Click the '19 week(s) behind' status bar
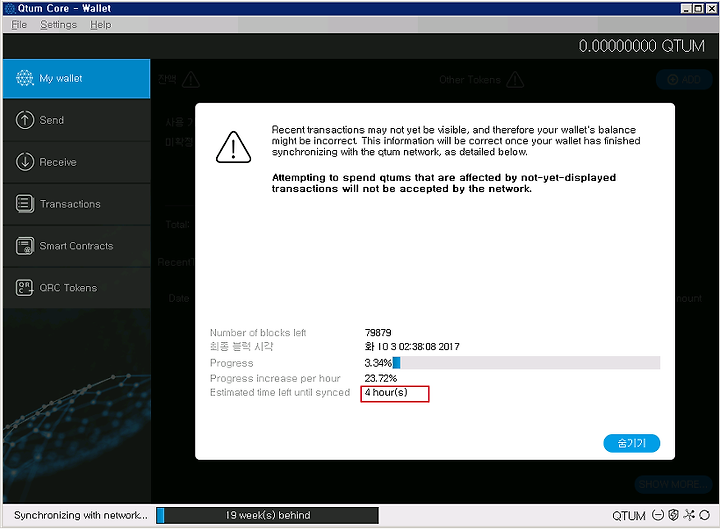The height and width of the screenshot is (529, 720). click(267, 515)
